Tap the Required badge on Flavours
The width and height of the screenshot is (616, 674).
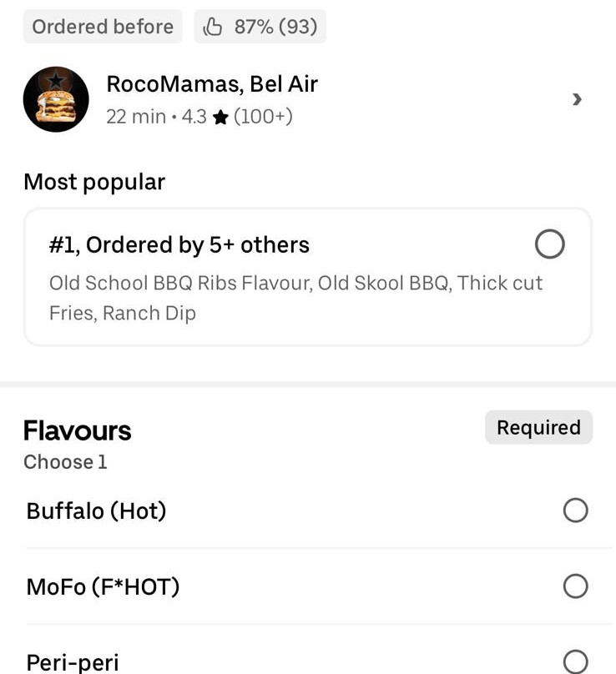(538, 428)
